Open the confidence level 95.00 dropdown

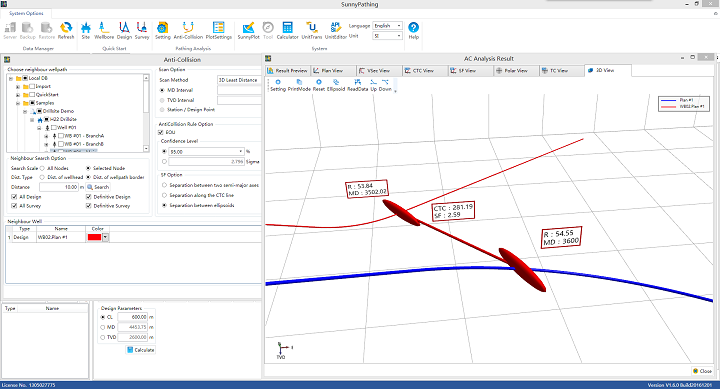[x=206, y=151]
